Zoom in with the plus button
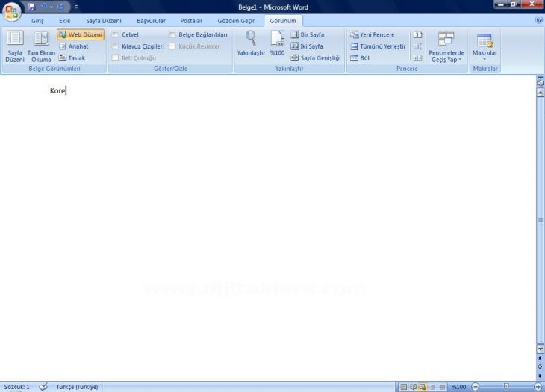This screenshot has height=392, width=545. 538,387
